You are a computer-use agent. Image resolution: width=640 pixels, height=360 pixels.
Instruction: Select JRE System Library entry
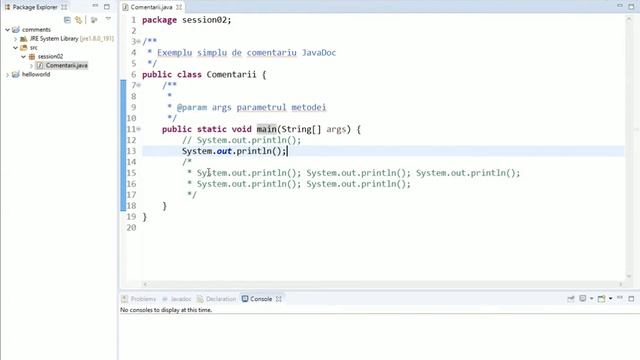(71, 38)
